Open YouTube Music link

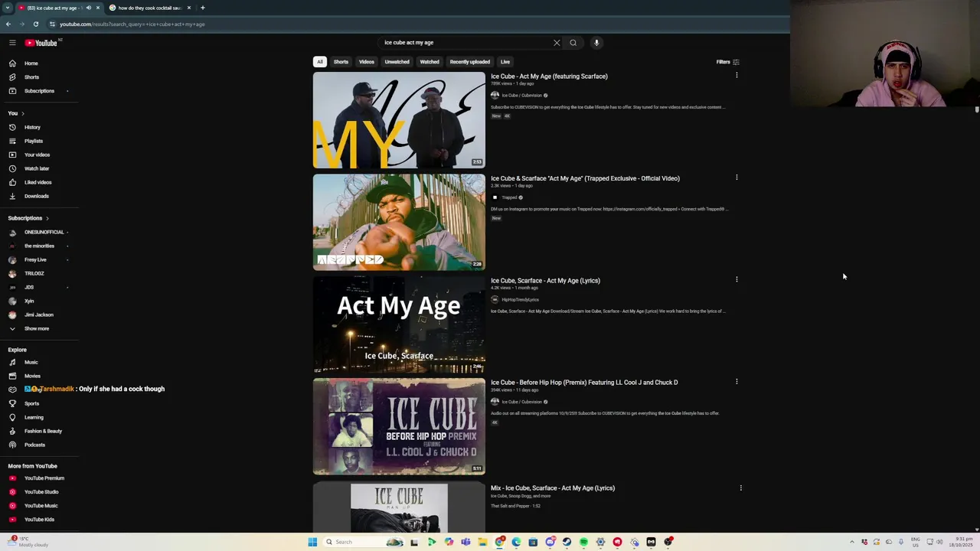click(40, 506)
